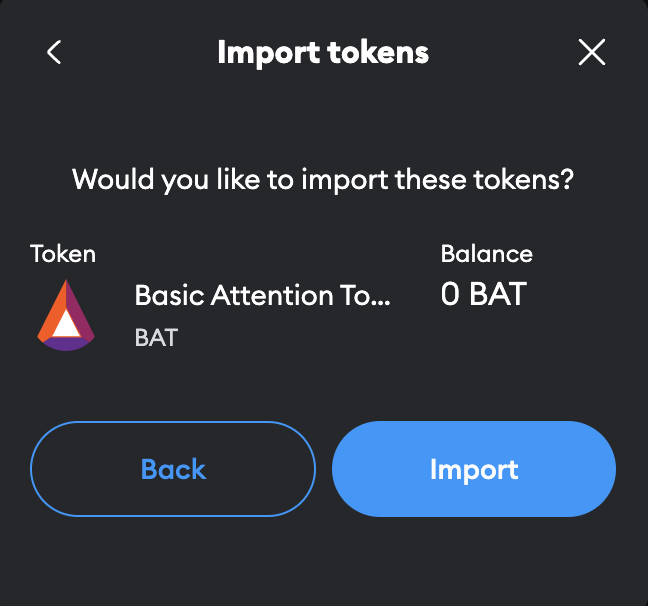
Task: Click the import confirmation question text
Action: pyautogui.click(x=323, y=181)
